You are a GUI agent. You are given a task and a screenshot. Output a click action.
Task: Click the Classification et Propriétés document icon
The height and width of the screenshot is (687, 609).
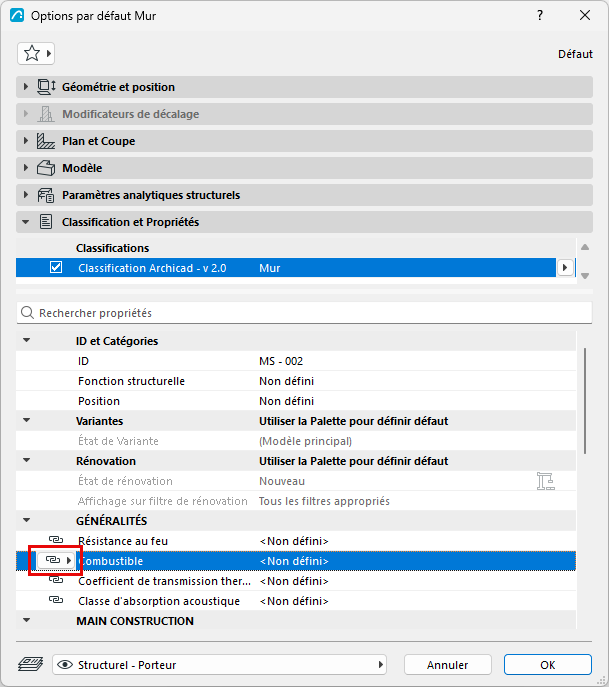pyautogui.click(x=46, y=222)
